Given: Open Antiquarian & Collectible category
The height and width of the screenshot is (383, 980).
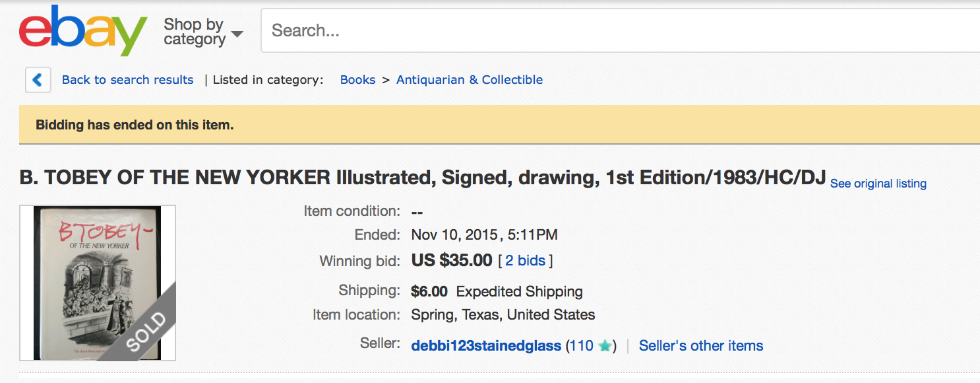Looking at the screenshot, I should click(469, 80).
